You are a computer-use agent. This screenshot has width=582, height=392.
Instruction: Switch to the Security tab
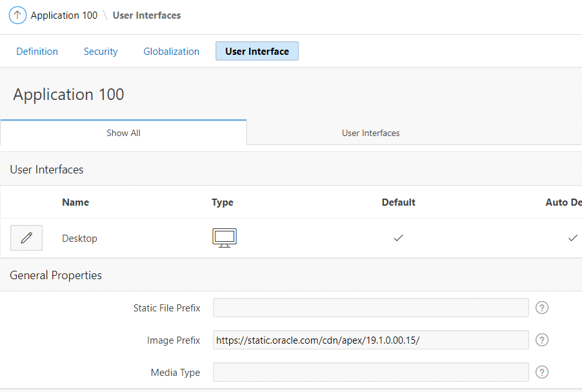click(x=101, y=52)
